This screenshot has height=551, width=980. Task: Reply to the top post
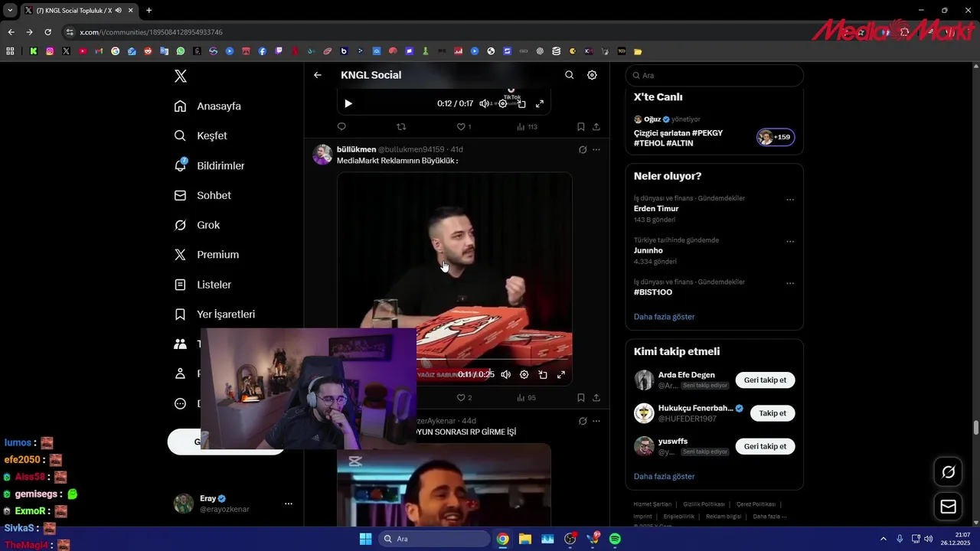(341, 127)
